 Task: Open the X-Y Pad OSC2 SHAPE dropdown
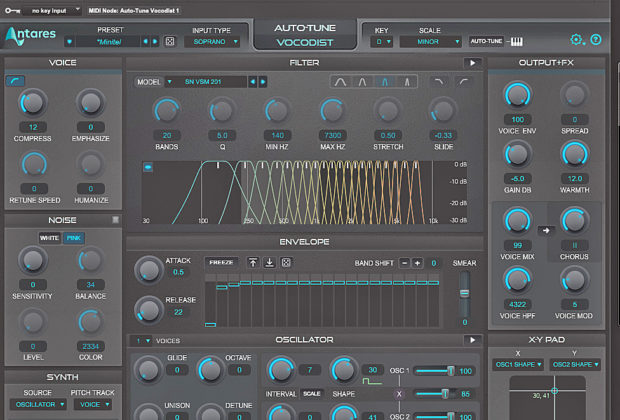(x=575, y=364)
